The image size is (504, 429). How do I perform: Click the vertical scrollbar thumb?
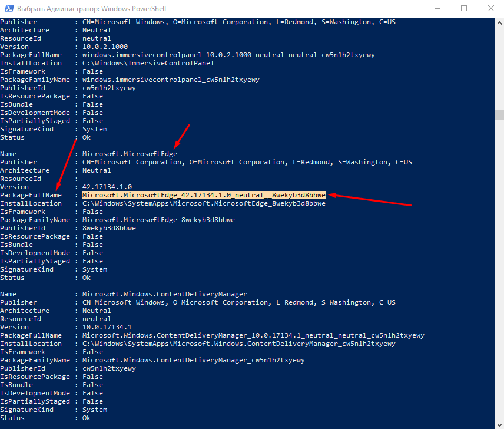(x=499, y=115)
